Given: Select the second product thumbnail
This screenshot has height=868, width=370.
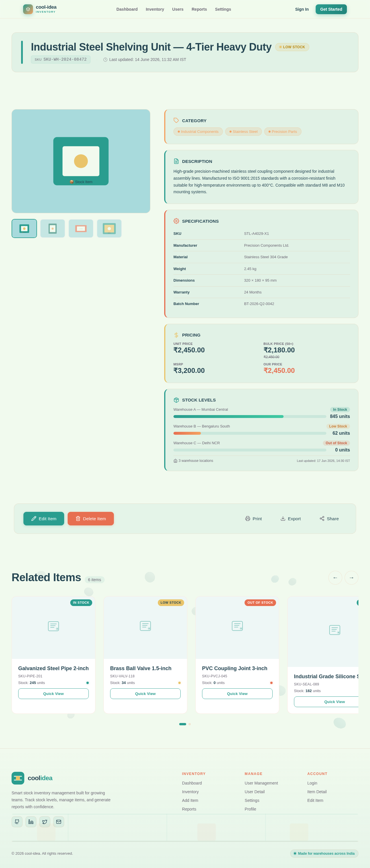Looking at the screenshot, I should point(53,228).
